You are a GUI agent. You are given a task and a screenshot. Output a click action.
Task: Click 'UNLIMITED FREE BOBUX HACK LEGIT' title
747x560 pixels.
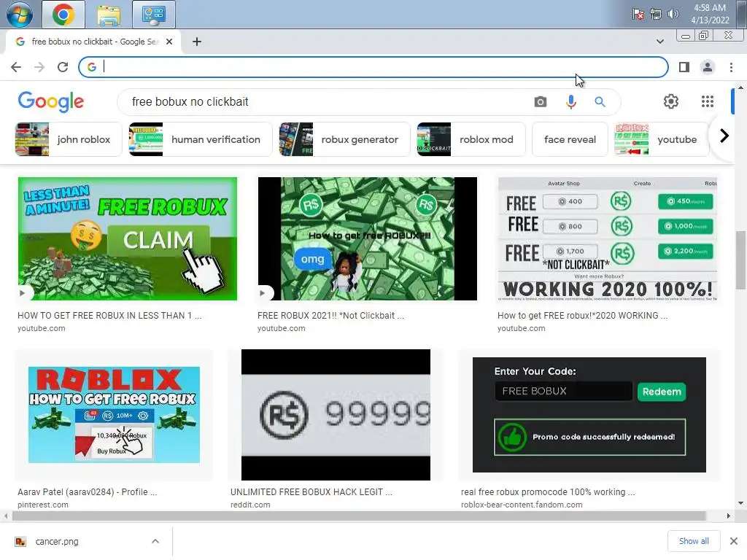coord(311,492)
